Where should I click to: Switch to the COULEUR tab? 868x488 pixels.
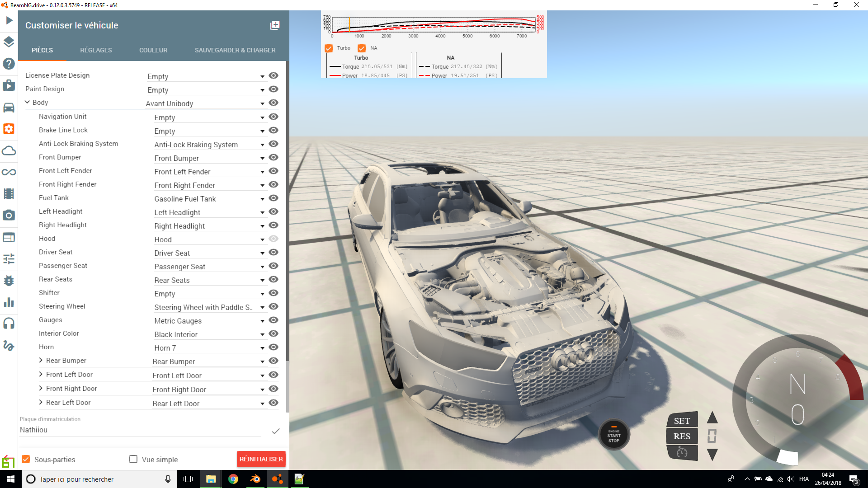(x=153, y=50)
